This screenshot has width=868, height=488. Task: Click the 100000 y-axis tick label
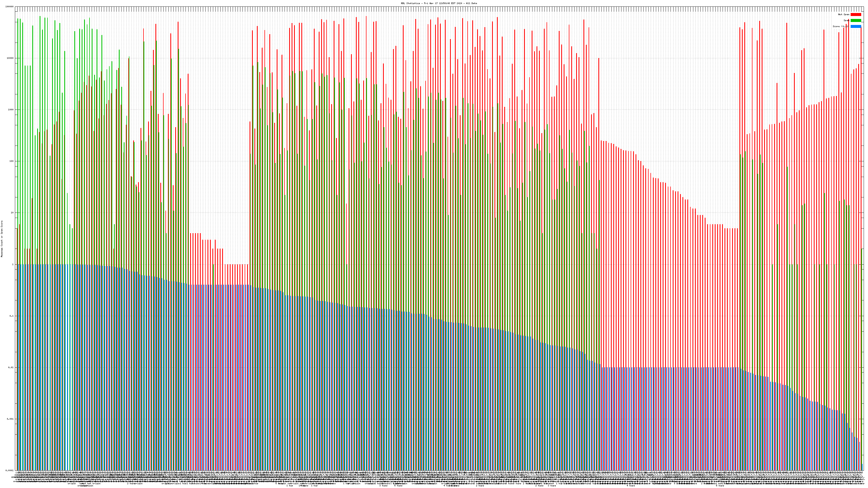10,7
